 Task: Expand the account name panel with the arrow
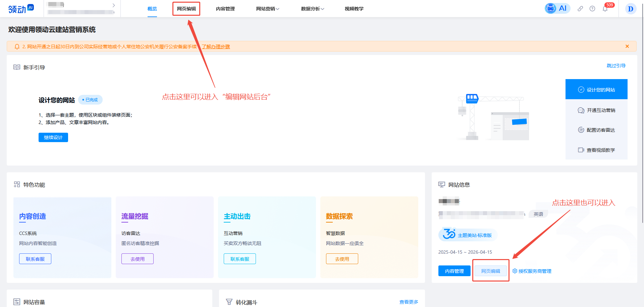click(114, 5)
